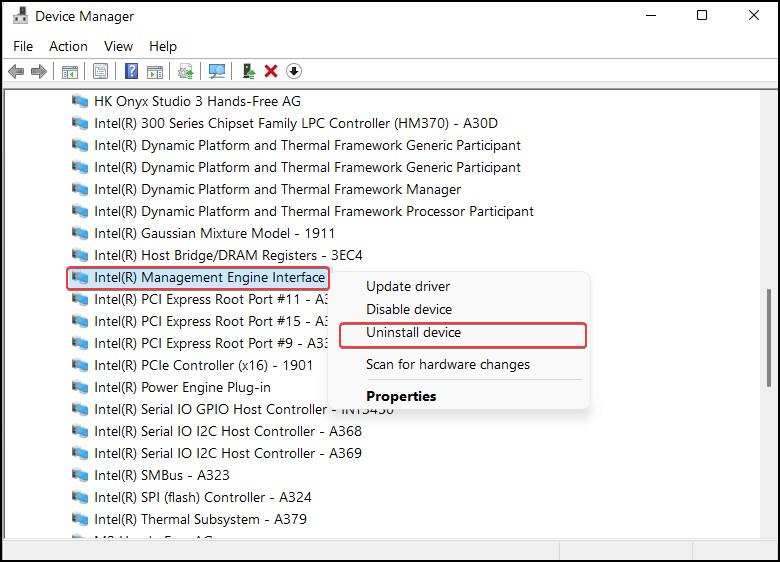This screenshot has width=780, height=562.
Task: Open the File menu
Action: coord(23,46)
